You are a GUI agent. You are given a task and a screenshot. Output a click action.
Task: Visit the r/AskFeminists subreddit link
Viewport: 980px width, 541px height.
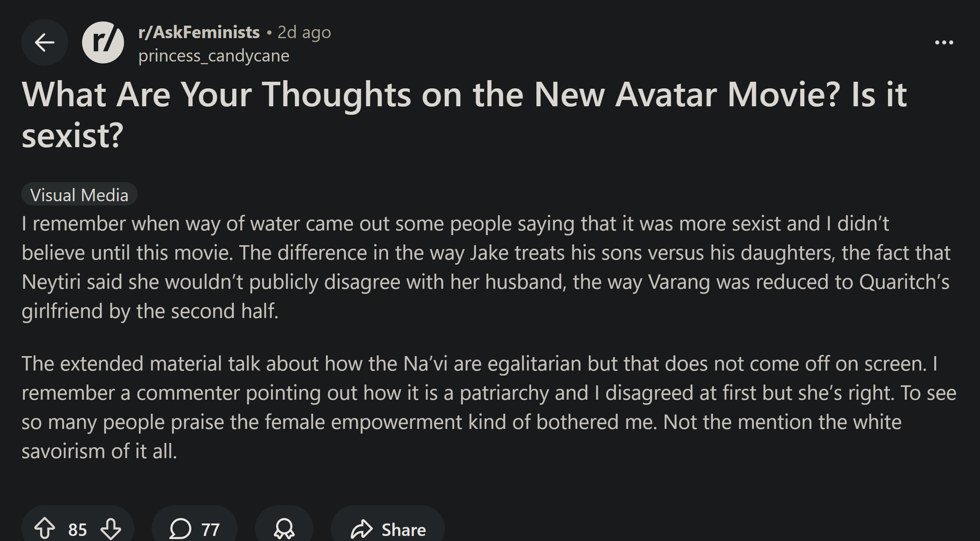199,32
